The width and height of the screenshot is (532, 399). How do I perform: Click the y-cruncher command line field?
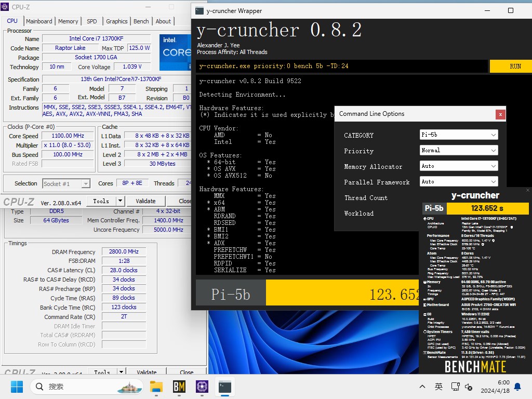click(342, 66)
